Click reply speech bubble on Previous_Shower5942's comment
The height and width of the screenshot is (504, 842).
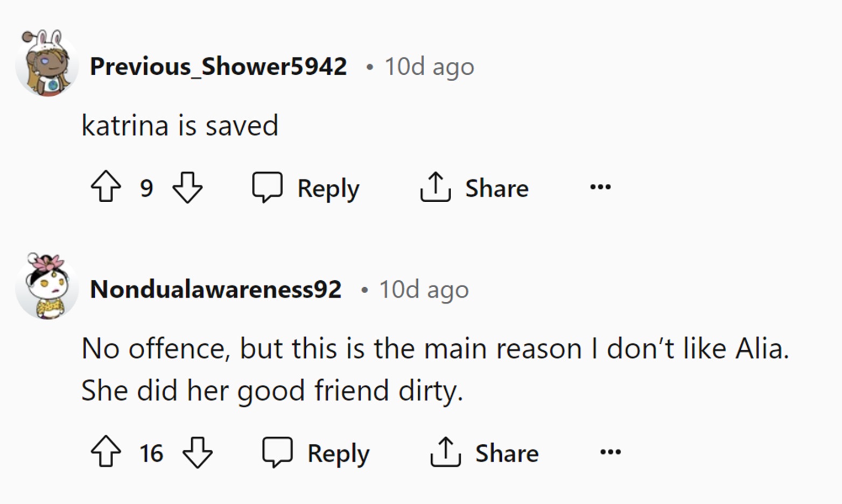click(268, 187)
